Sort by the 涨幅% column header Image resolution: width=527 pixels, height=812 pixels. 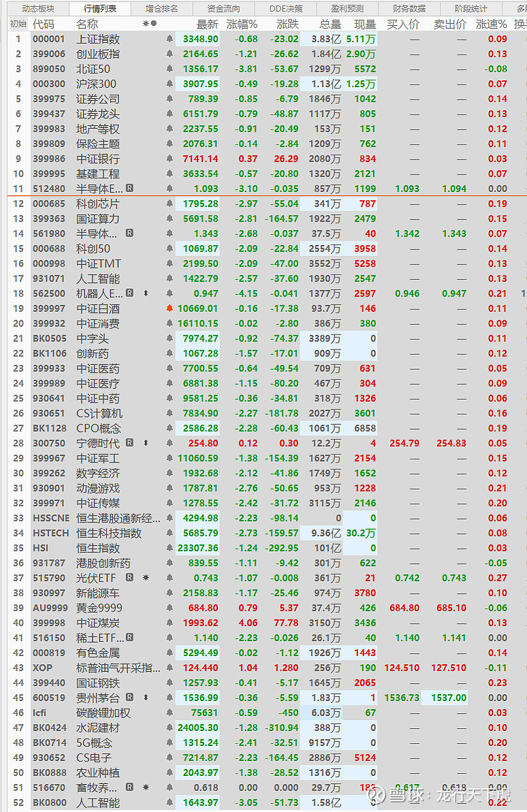click(242, 25)
